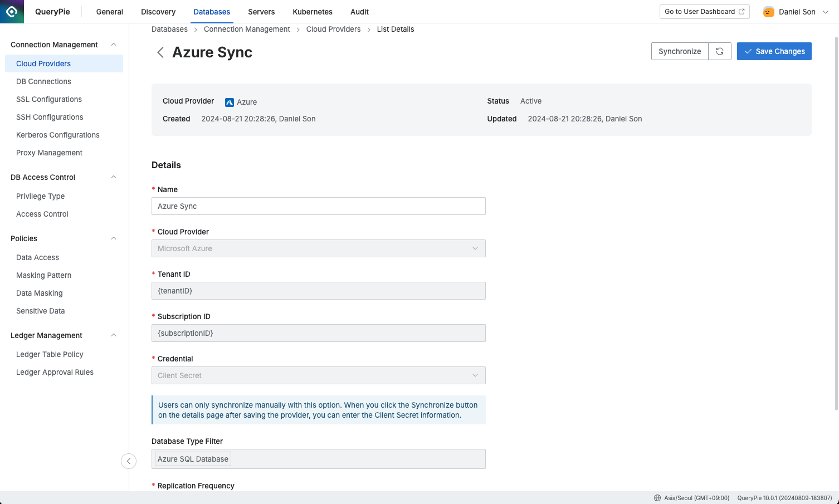The width and height of the screenshot is (839, 504).
Task: Open Data Access in the sidebar
Action: click(x=64, y=257)
